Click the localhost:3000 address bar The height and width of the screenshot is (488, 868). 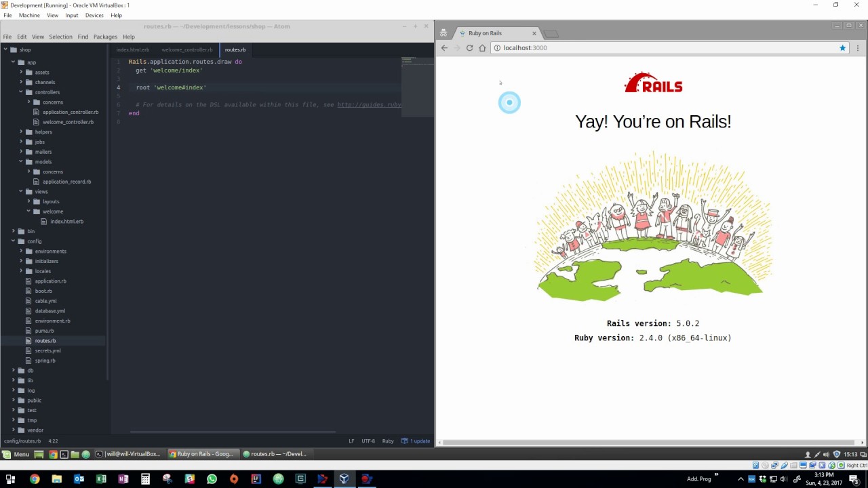click(x=665, y=48)
